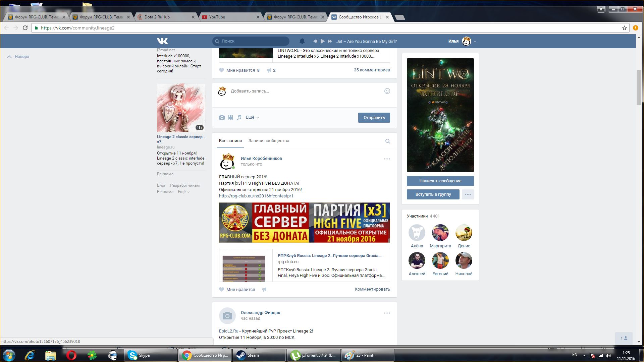Image resolution: width=644 pixels, height=362 pixels.
Task: Open options menu of Илья Коробейников's post
Action: [x=387, y=159]
